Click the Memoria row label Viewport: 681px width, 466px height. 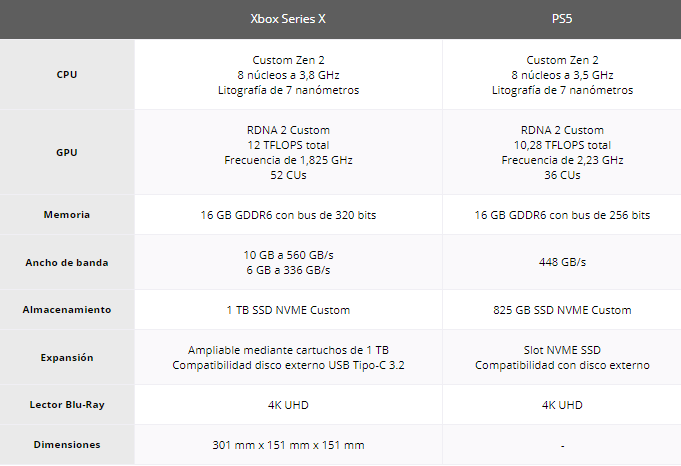coord(67,215)
